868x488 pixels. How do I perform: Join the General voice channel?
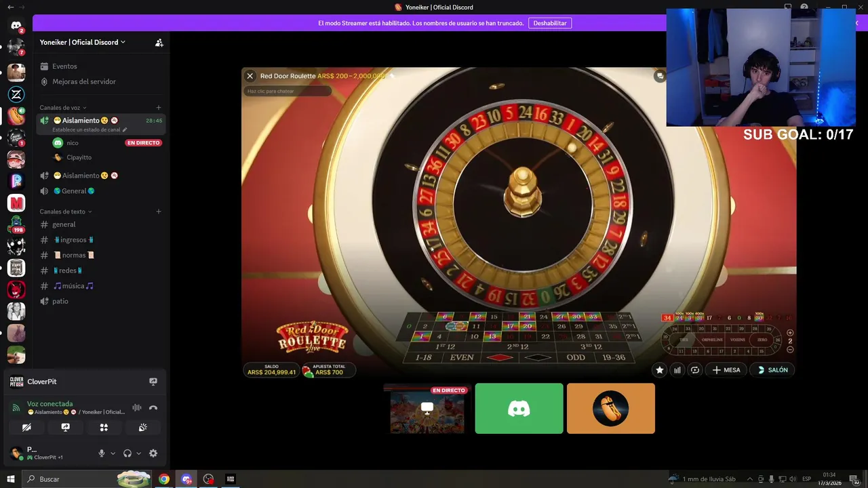point(100,191)
